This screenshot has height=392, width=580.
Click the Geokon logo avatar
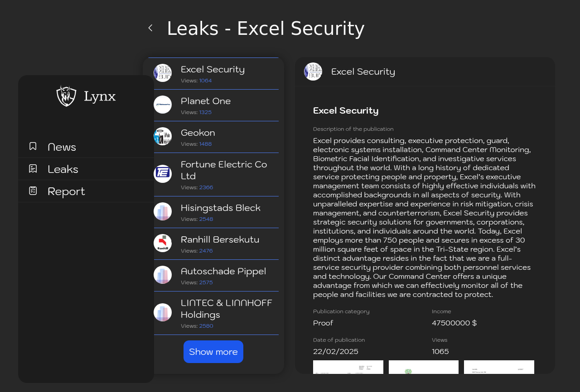click(x=163, y=136)
